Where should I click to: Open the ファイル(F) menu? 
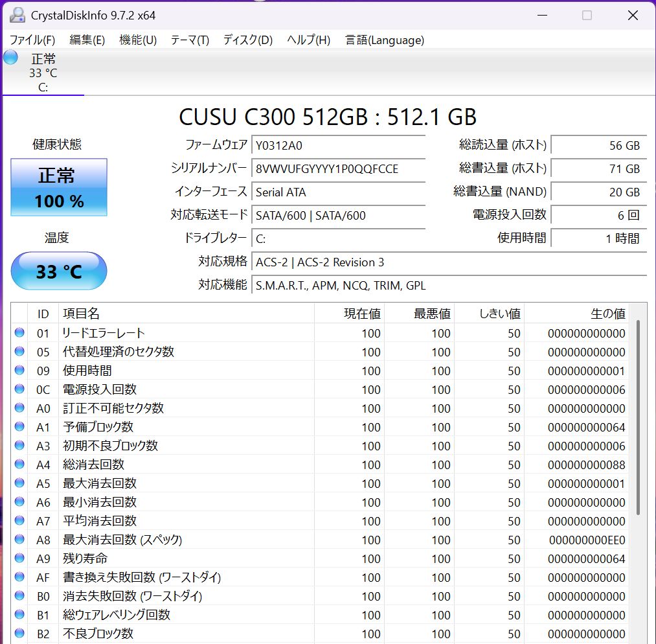pos(32,40)
